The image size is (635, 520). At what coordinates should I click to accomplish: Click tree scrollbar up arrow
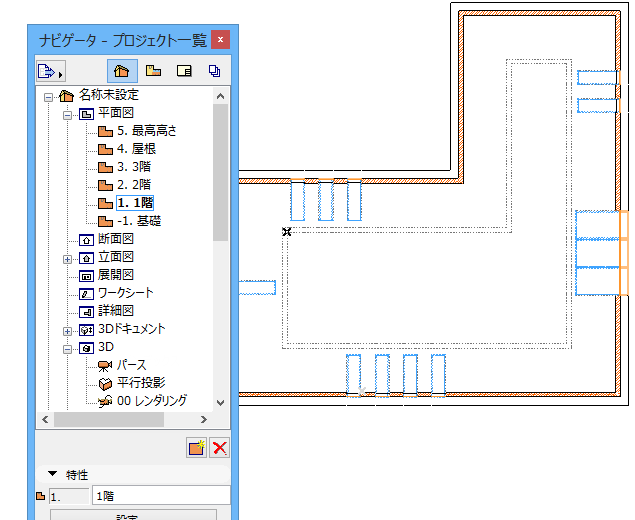pyautogui.click(x=221, y=96)
